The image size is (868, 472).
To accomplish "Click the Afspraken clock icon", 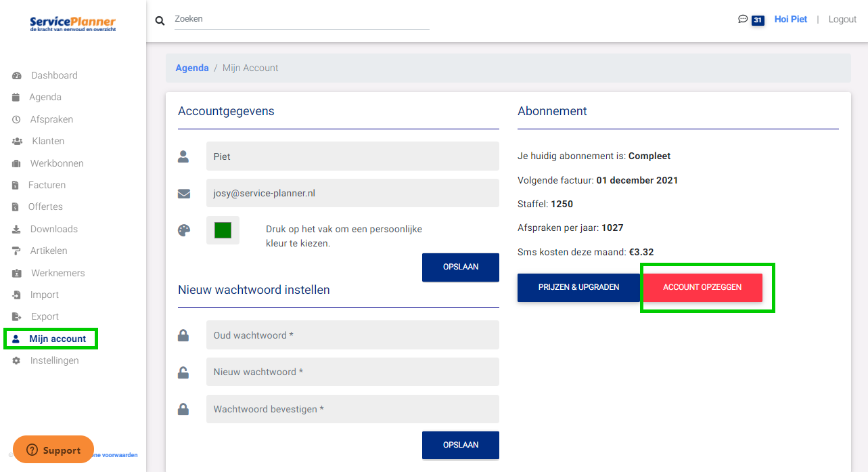I will pyautogui.click(x=16, y=120).
